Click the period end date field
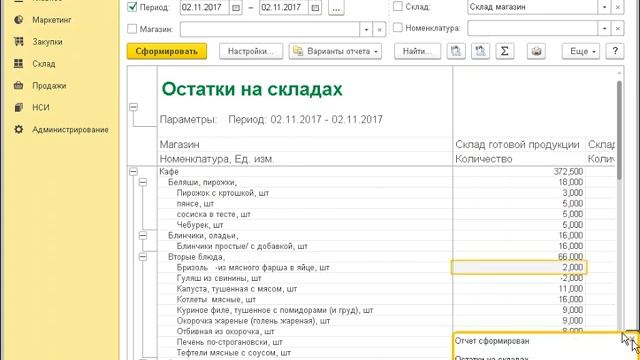 click(x=284, y=7)
